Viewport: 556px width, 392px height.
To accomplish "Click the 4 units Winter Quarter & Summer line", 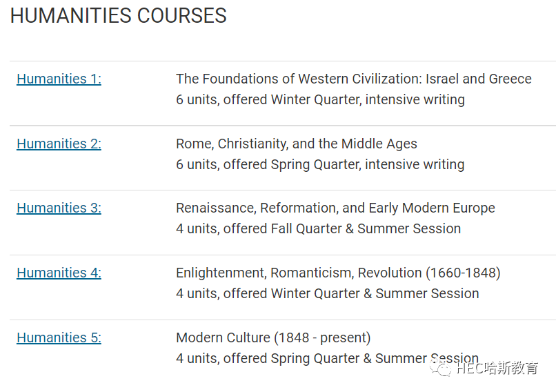I will 327,294.
